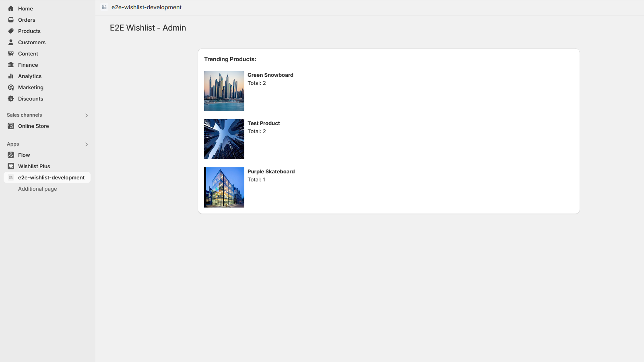Expand the Sales channels chevron

click(x=87, y=115)
